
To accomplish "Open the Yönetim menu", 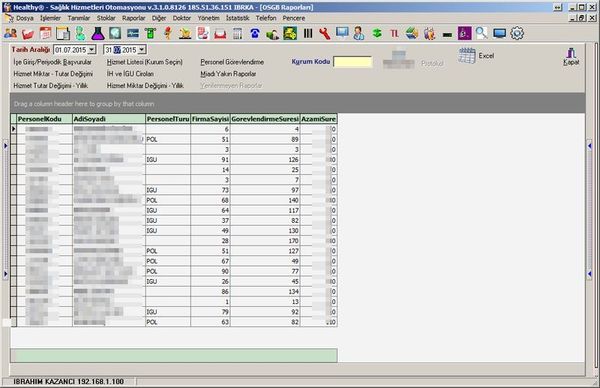I will coord(209,18).
